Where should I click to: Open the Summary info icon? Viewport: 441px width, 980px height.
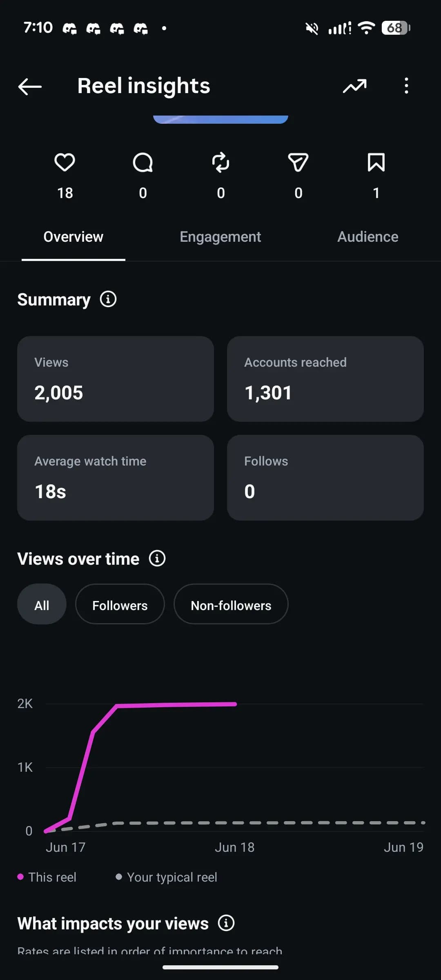[x=108, y=299]
